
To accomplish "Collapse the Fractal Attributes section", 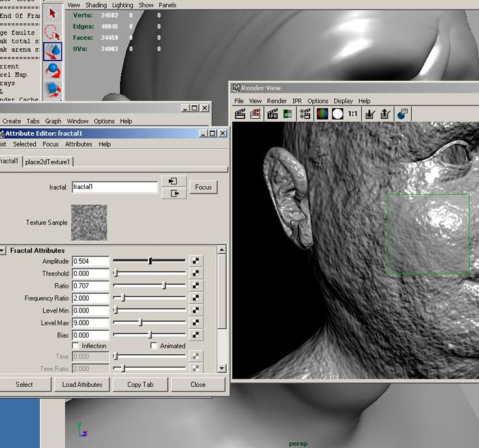I will 3,251.
